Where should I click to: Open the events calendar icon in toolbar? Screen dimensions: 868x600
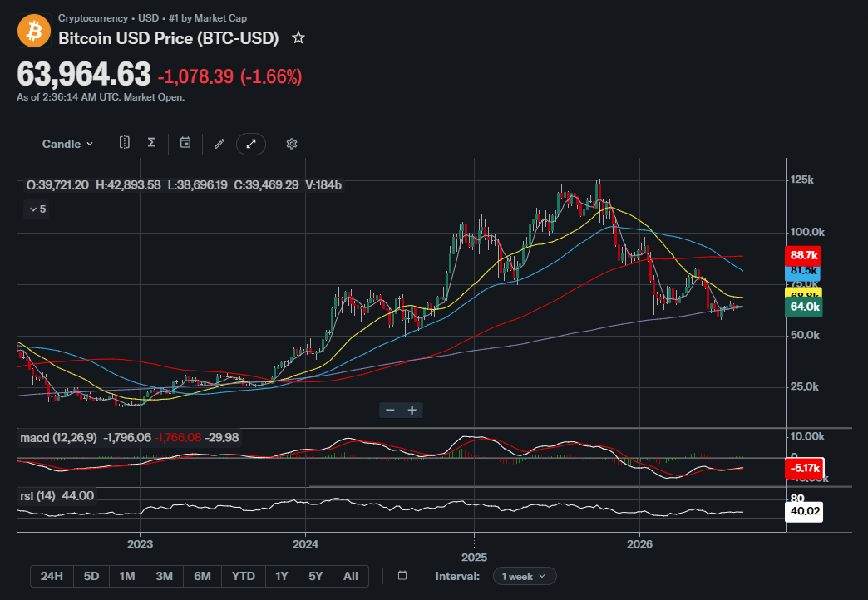185,143
